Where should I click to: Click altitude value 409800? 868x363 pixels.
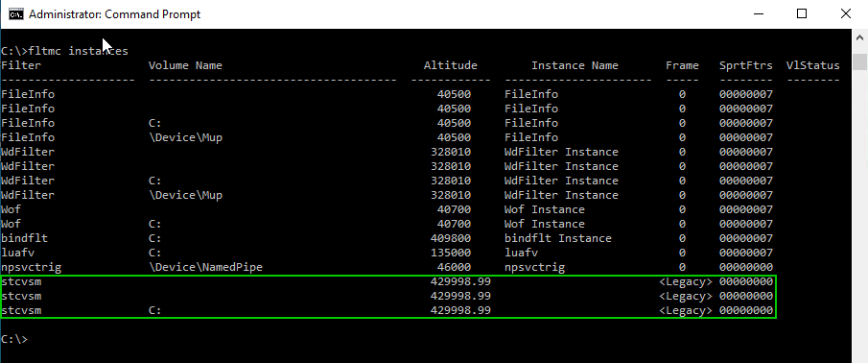[451, 238]
